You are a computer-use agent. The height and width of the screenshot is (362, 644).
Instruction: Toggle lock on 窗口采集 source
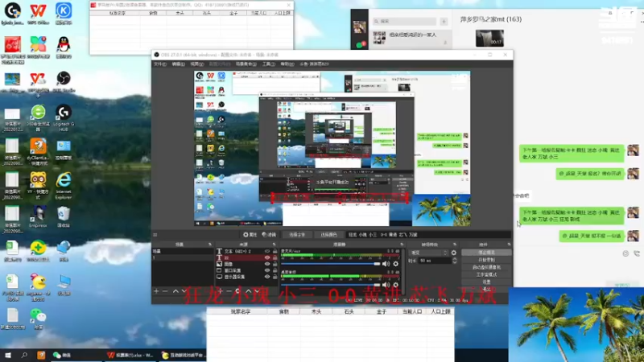click(x=275, y=270)
